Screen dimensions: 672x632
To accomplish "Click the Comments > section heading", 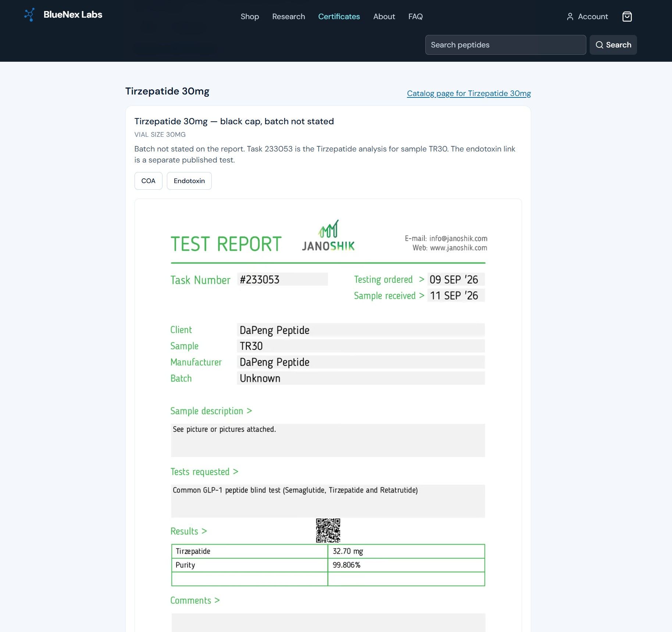I will (195, 600).
